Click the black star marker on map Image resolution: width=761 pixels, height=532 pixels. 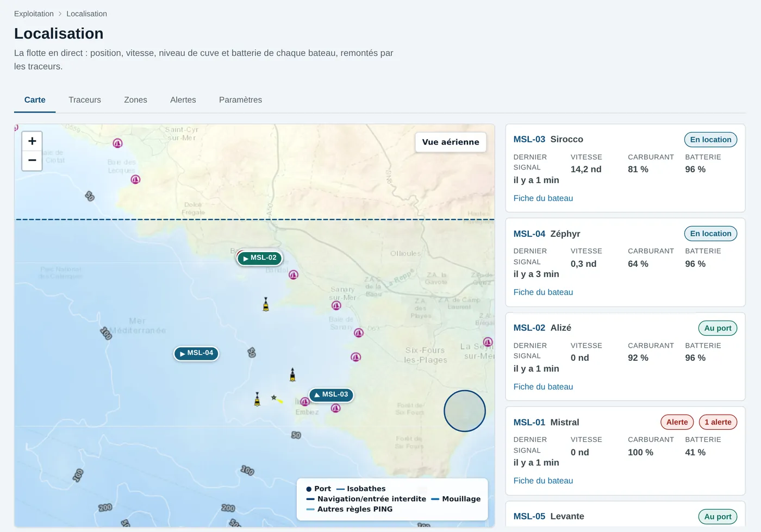coord(274,398)
